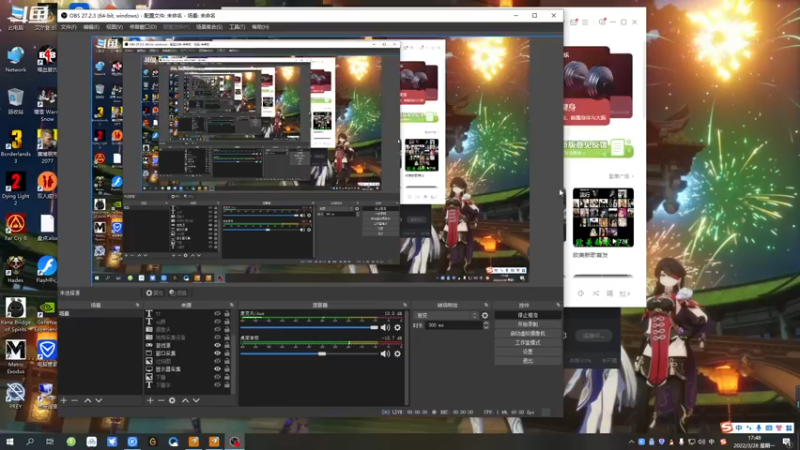
Task: Toggle lock on window capture source
Action: point(227,353)
